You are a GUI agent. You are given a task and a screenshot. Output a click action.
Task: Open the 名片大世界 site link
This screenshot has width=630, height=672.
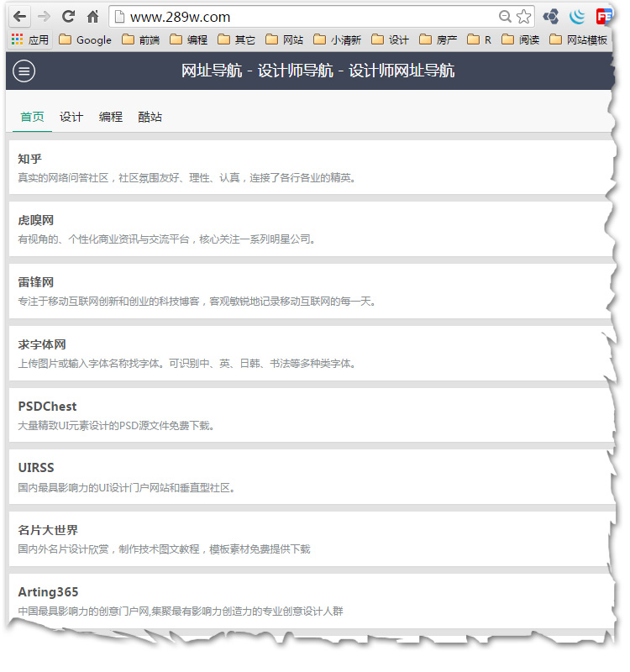(48, 530)
